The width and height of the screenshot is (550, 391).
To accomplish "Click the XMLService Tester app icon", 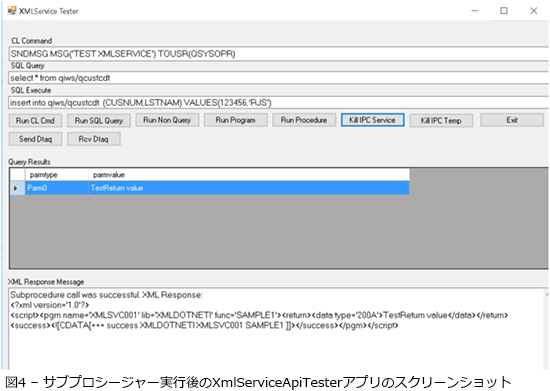I will 12,11.
